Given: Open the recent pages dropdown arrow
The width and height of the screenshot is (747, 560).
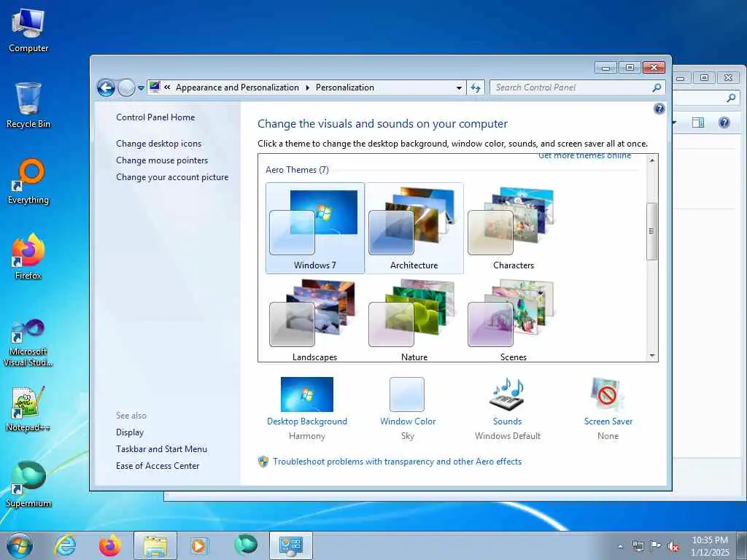Looking at the screenshot, I should (141, 88).
